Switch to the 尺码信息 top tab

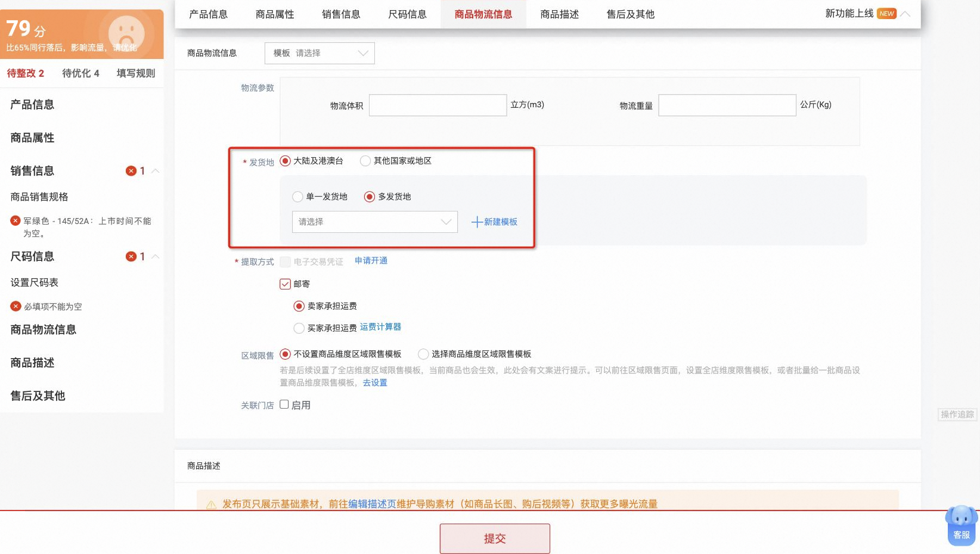[x=407, y=14]
